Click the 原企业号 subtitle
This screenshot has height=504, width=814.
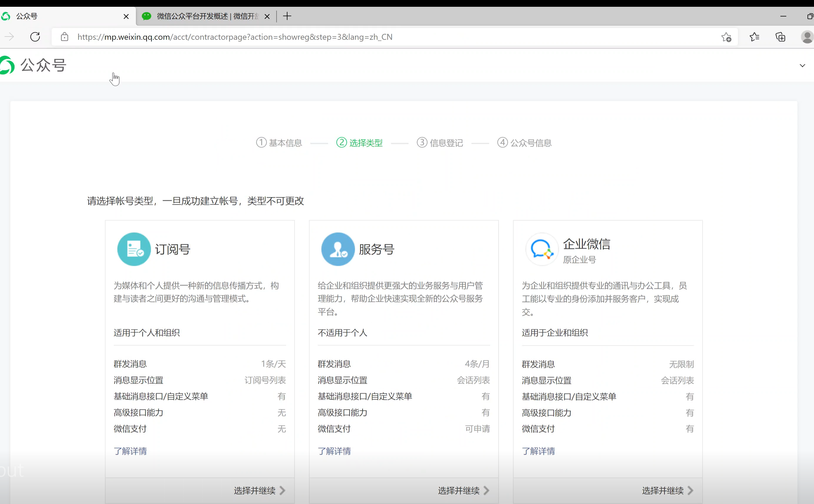pyautogui.click(x=580, y=260)
